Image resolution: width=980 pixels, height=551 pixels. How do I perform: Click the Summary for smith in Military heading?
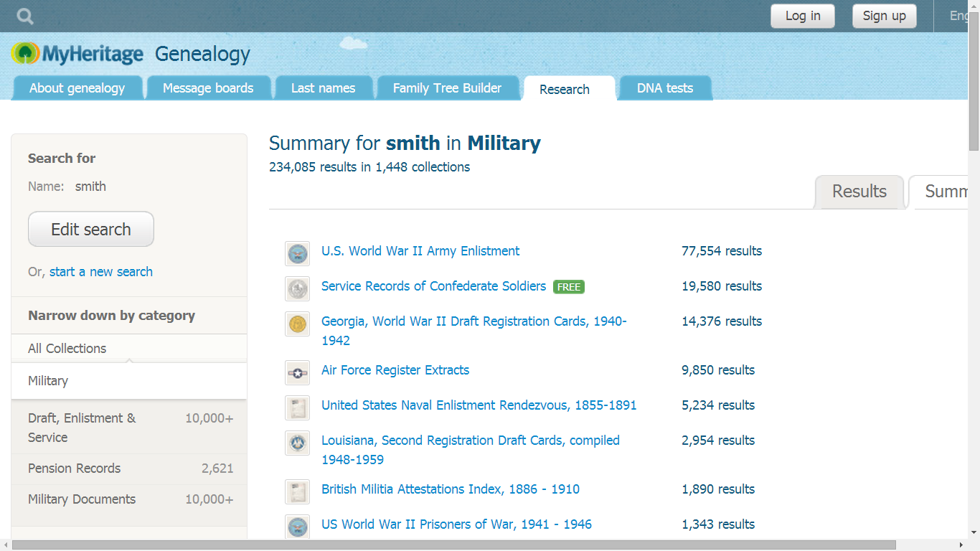click(405, 143)
